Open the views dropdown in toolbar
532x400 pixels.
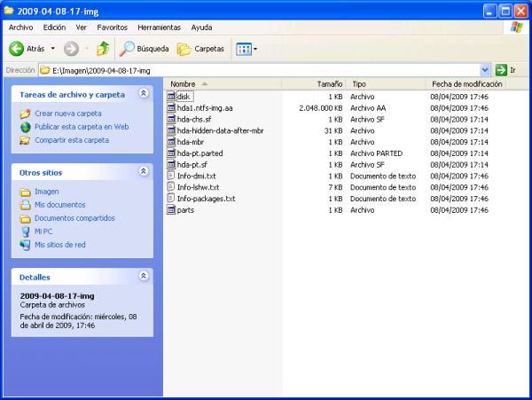[255, 49]
